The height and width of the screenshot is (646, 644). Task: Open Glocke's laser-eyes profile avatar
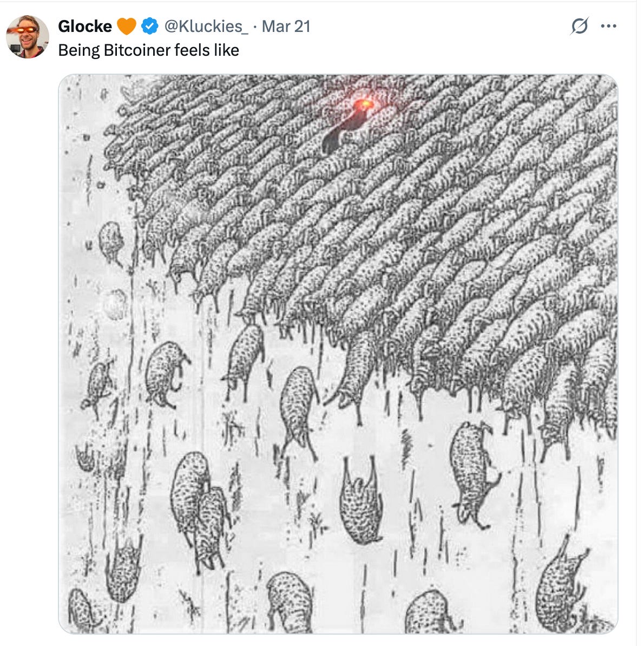pos(28,37)
